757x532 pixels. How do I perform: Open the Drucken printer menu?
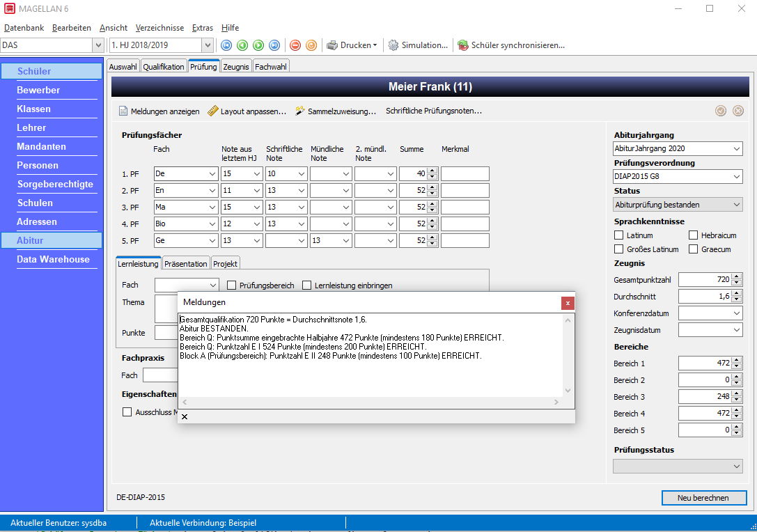(x=352, y=45)
